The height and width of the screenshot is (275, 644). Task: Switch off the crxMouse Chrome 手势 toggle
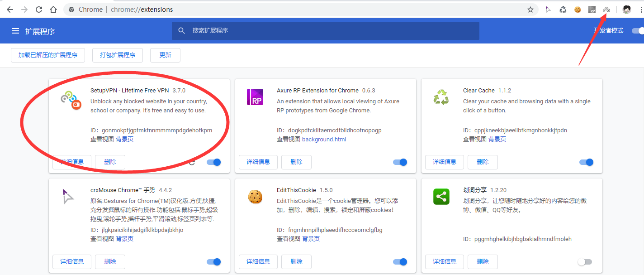click(x=214, y=262)
